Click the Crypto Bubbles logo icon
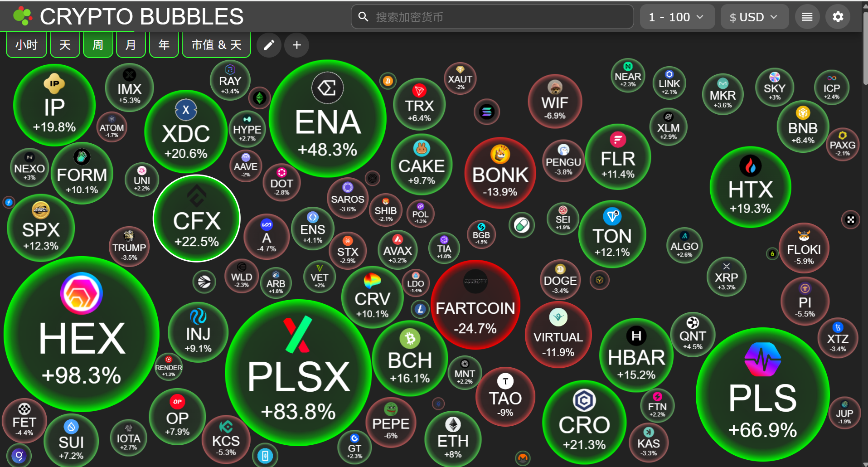 [x=23, y=16]
